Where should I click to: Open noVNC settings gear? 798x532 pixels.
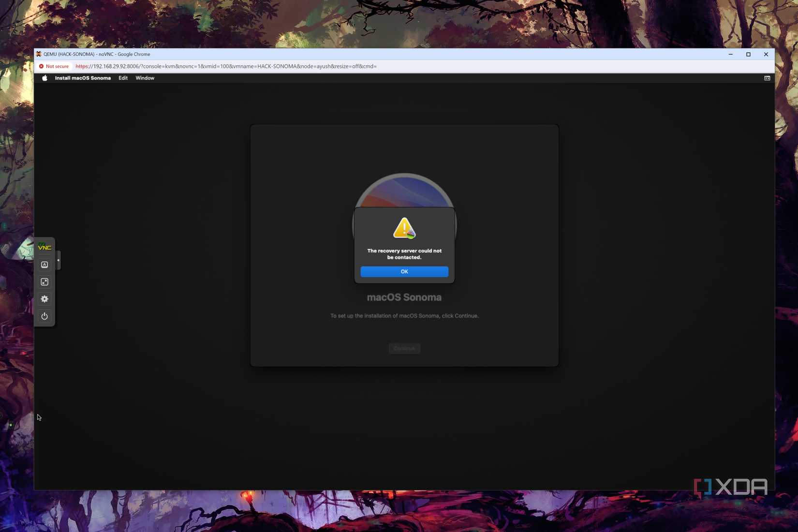click(x=44, y=299)
